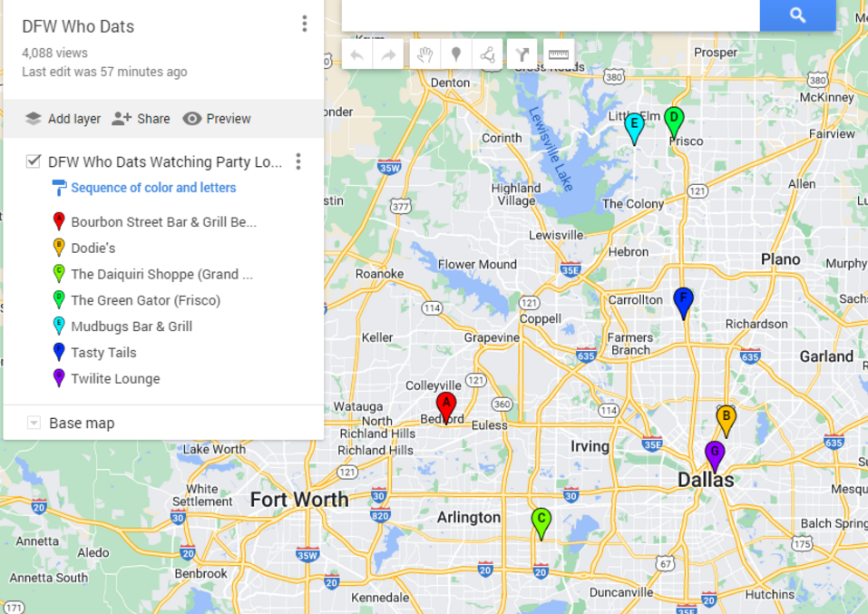Image resolution: width=868 pixels, height=614 pixels.
Task: Click the Garland label on the map
Action: [x=826, y=356]
